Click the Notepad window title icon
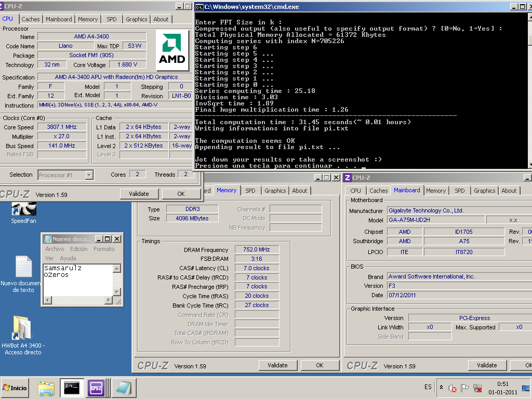Image resolution: width=532 pixels, height=399 pixels. (x=48, y=239)
